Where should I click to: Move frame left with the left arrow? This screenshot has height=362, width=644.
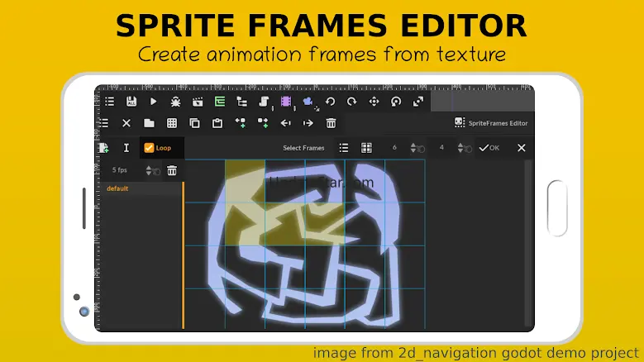(x=285, y=123)
